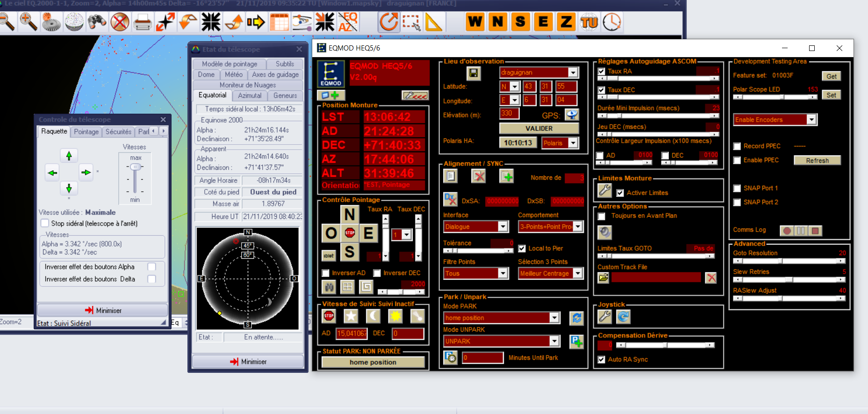Viewport: 868px width, 414px height.
Task: Expand Enable Encoders dropdown
Action: click(811, 120)
